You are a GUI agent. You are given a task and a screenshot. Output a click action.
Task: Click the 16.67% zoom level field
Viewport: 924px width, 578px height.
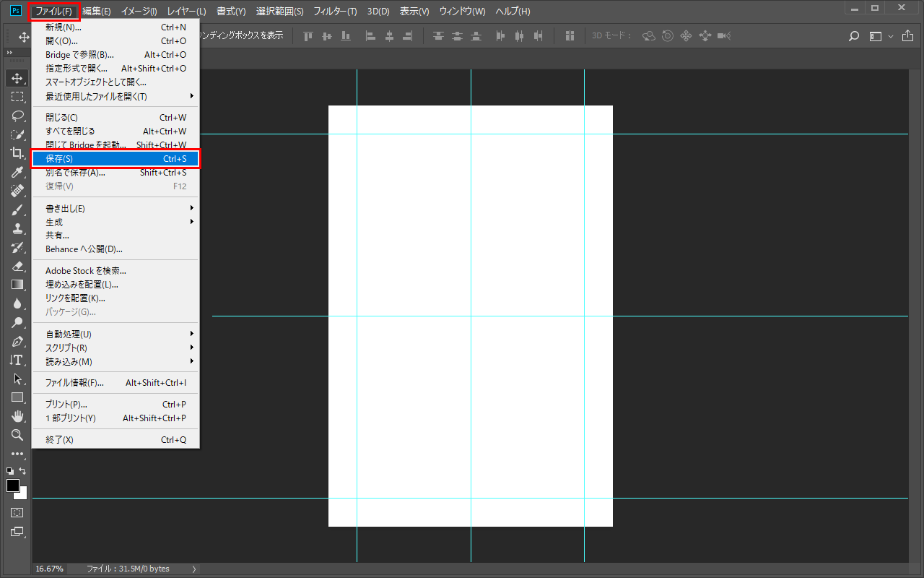[x=50, y=569]
